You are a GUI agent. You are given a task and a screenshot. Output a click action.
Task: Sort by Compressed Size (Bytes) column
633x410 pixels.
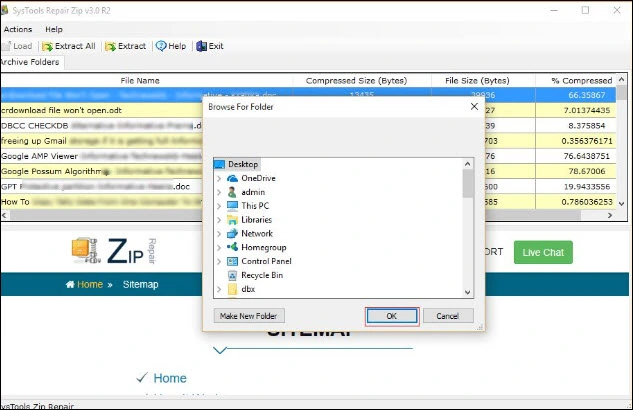tap(356, 81)
